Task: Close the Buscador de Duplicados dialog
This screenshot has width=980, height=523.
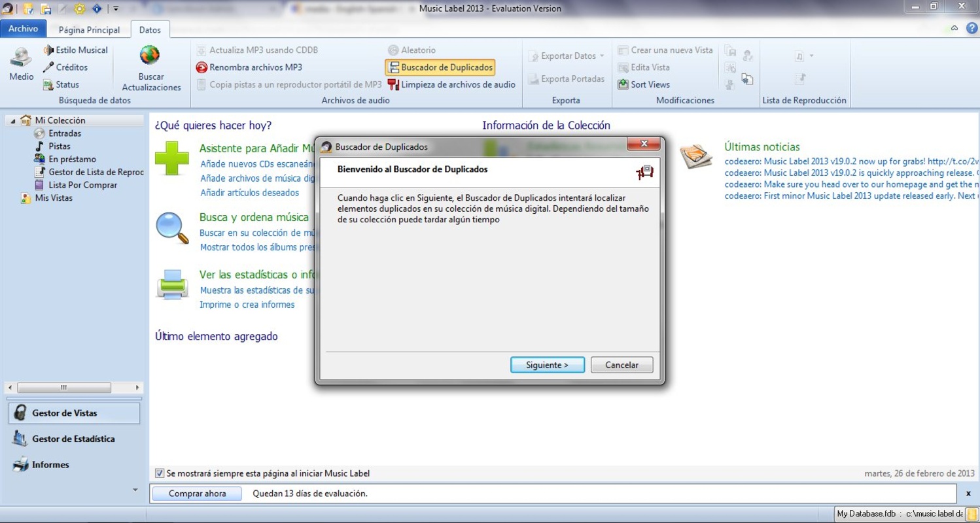Action: tap(644, 144)
